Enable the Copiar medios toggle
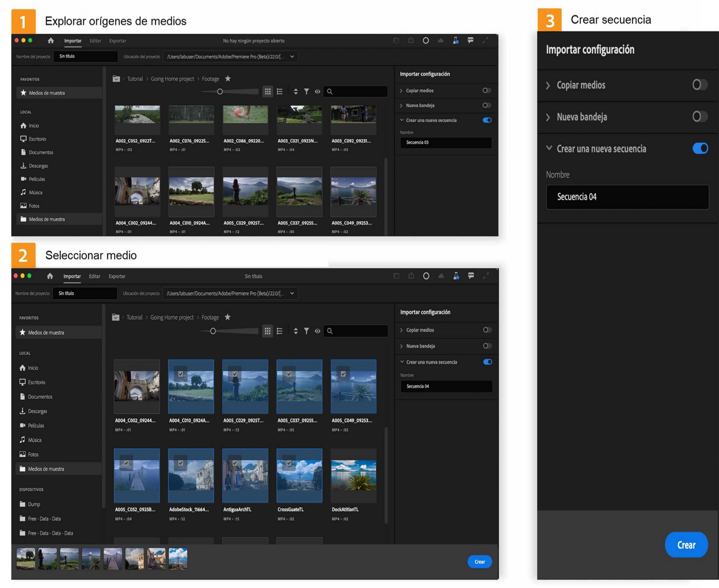Screen dimensions: 719x588 coord(699,85)
